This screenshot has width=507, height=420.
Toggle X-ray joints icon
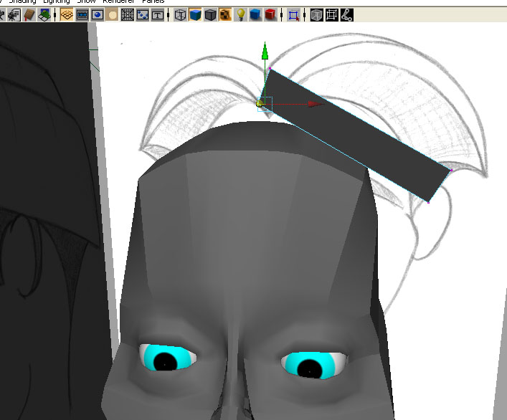pyautogui.click(x=346, y=15)
